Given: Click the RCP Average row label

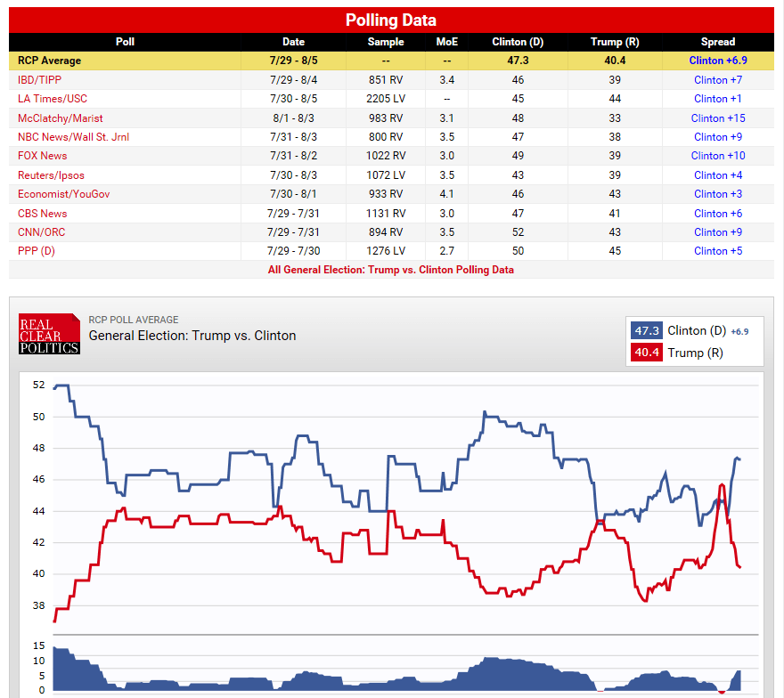Looking at the screenshot, I should [49, 61].
